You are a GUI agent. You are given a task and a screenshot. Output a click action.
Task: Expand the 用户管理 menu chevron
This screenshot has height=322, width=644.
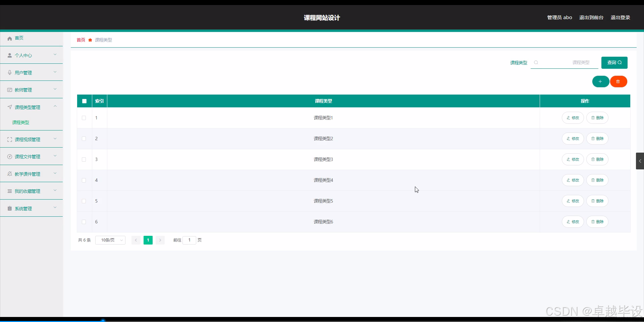(x=55, y=72)
